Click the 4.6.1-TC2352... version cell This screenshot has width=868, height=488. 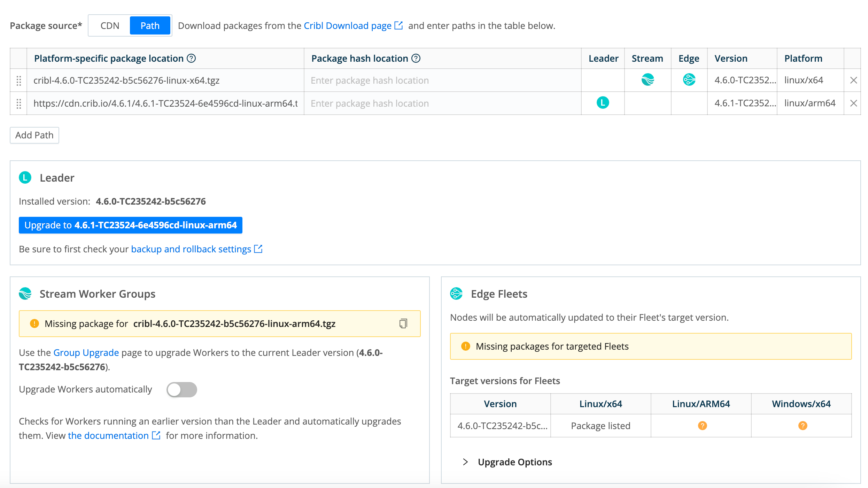[x=742, y=104]
